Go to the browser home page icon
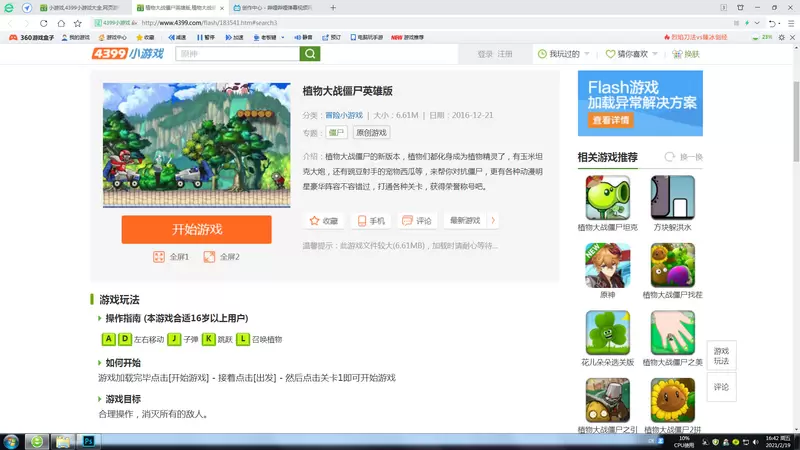This screenshot has height=450, width=800. [x=61, y=23]
